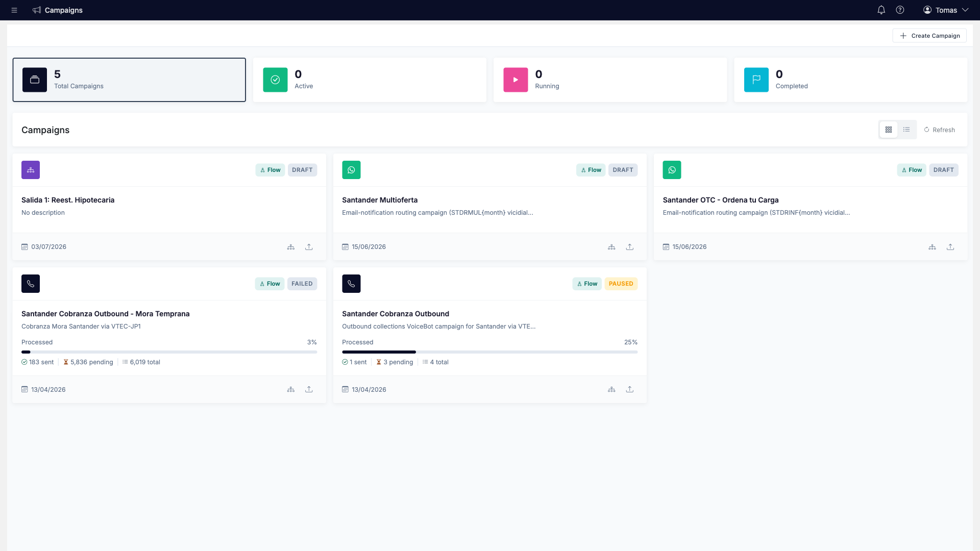
Task: Click the Create Campaign button
Action: point(929,36)
